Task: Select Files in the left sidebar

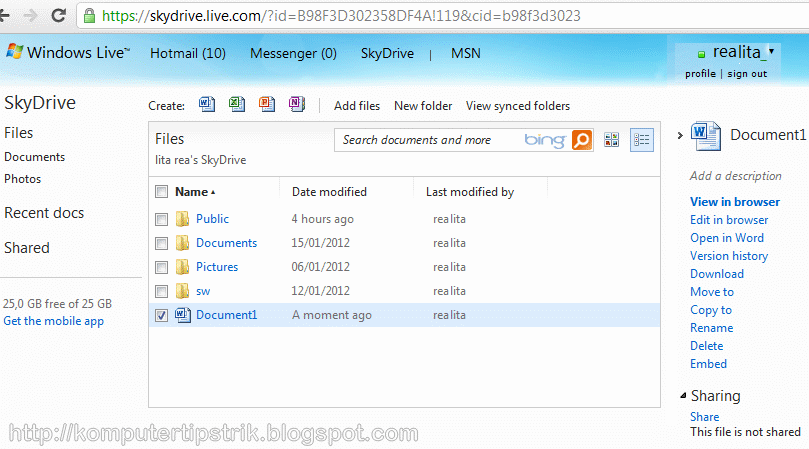Action: [x=19, y=133]
